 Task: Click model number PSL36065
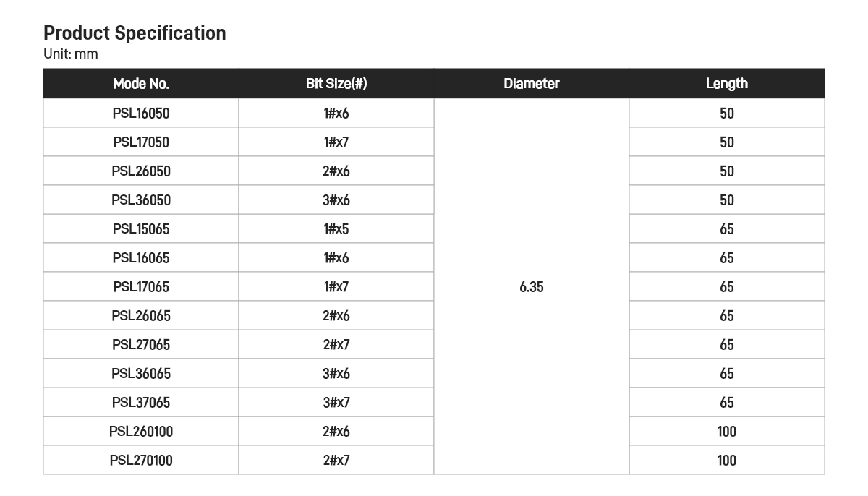tap(141, 374)
